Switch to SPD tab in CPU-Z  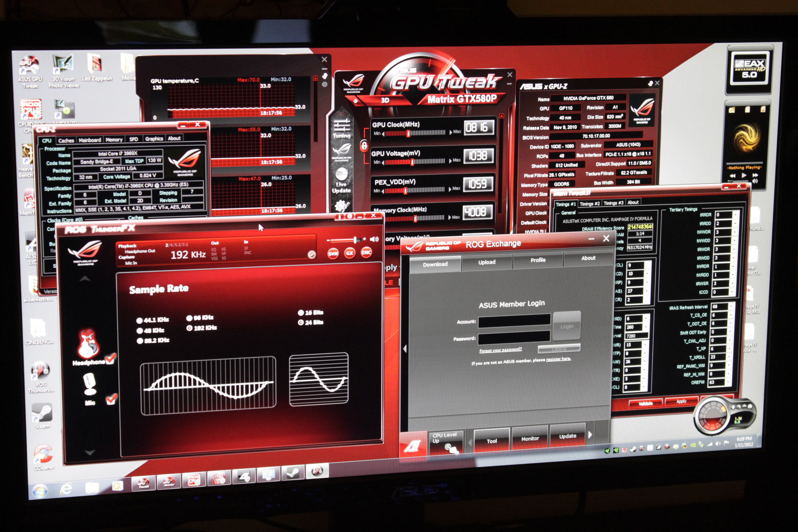[134, 139]
